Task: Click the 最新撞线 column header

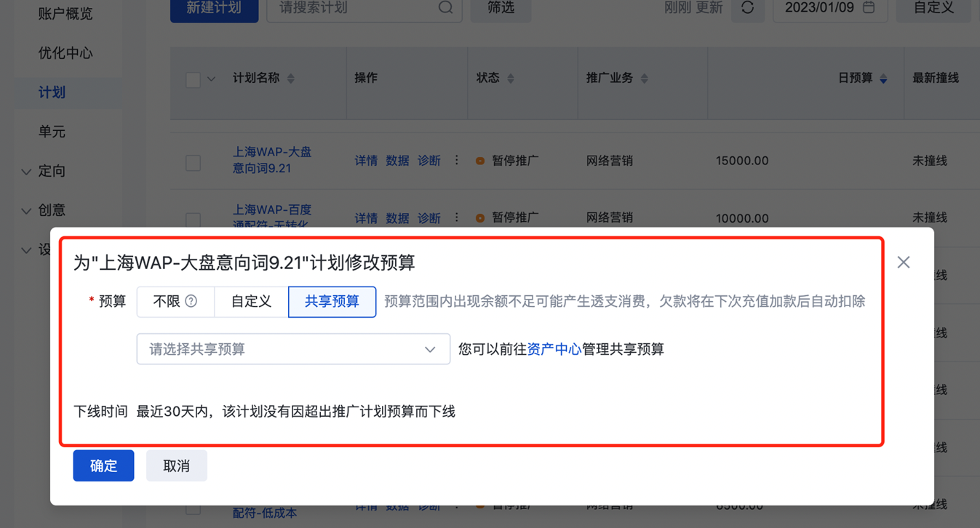Action: [x=936, y=78]
